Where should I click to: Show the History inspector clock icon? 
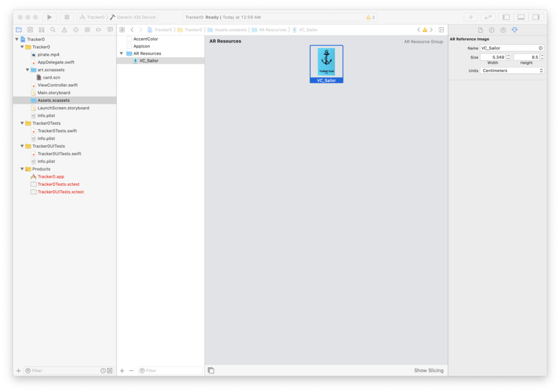click(492, 30)
